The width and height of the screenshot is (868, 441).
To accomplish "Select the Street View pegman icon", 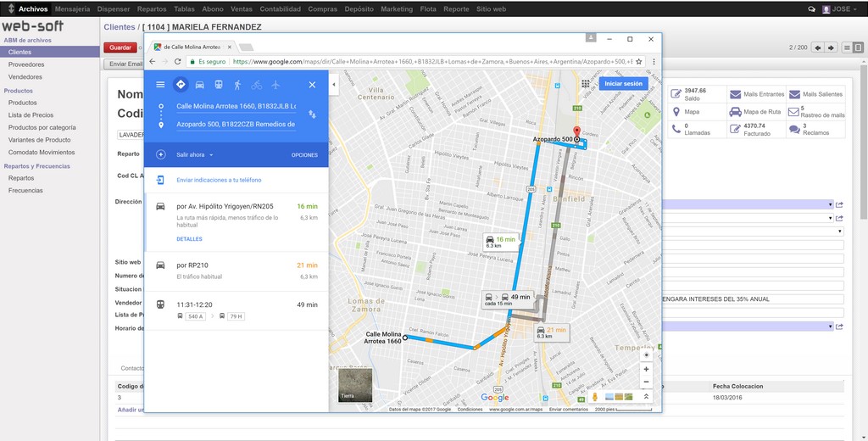I will click(595, 397).
